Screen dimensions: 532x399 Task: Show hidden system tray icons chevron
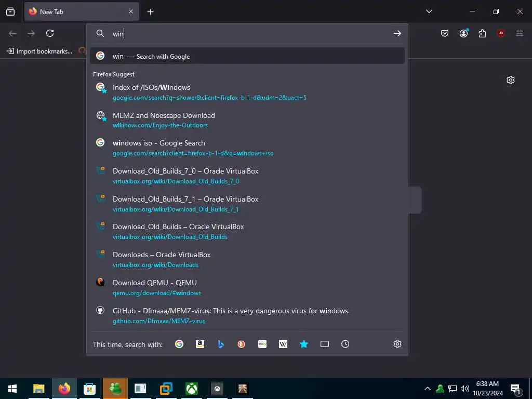click(428, 389)
